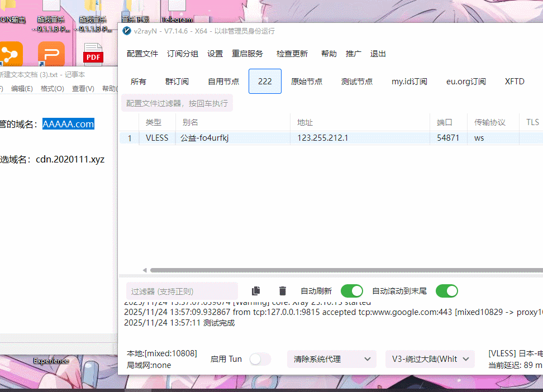Open Notepad's 查看(V) menu
The image size is (543, 392).
click(x=83, y=89)
